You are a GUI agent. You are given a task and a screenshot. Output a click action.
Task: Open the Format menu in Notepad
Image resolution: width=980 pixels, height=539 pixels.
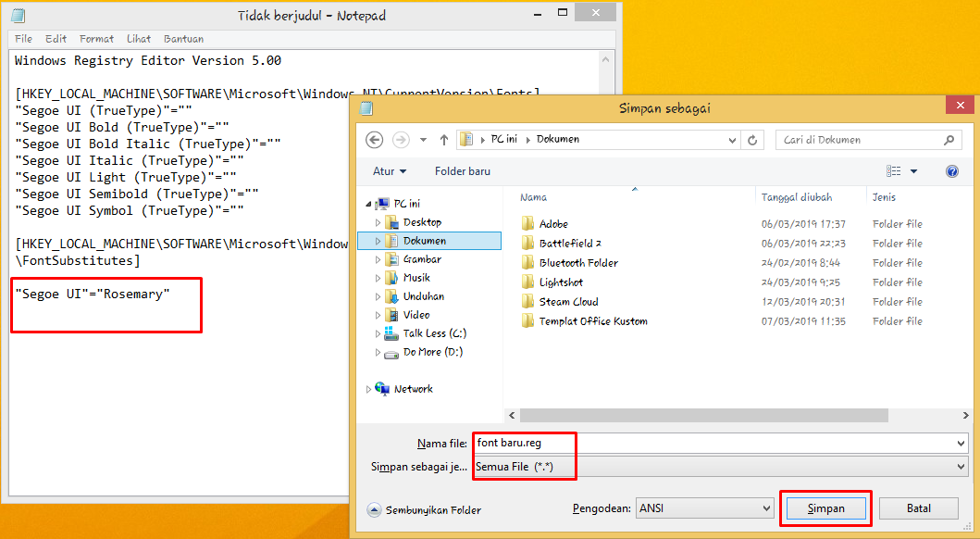click(96, 39)
